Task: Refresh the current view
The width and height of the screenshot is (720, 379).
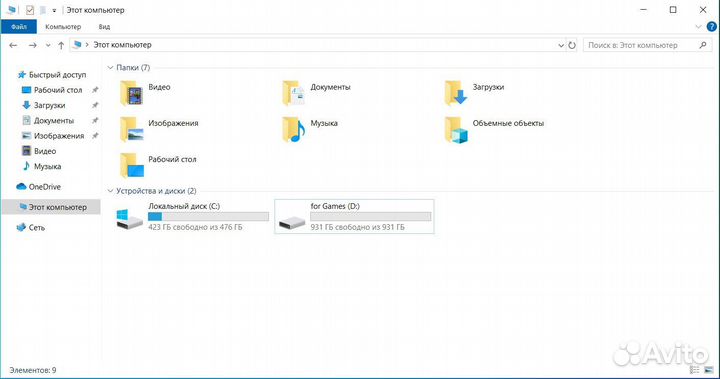Action: pos(572,45)
